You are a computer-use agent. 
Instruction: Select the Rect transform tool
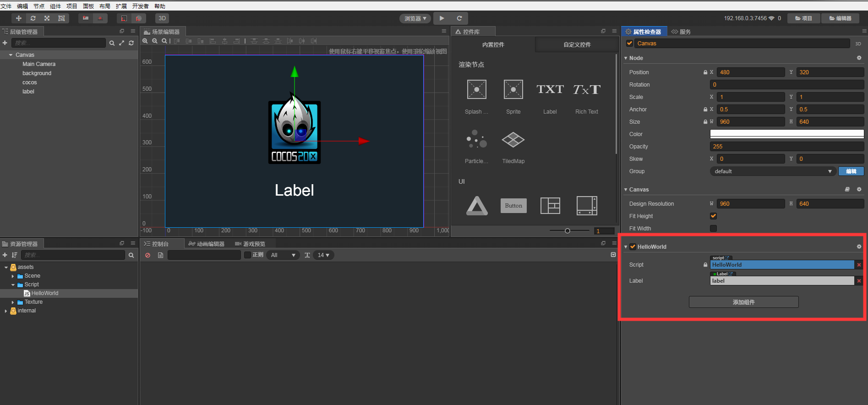click(x=61, y=18)
